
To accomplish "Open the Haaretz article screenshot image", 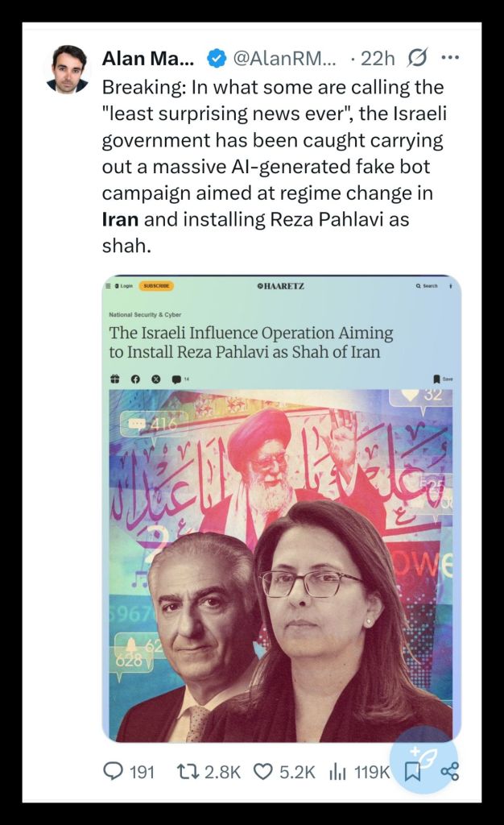I will [x=281, y=509].
